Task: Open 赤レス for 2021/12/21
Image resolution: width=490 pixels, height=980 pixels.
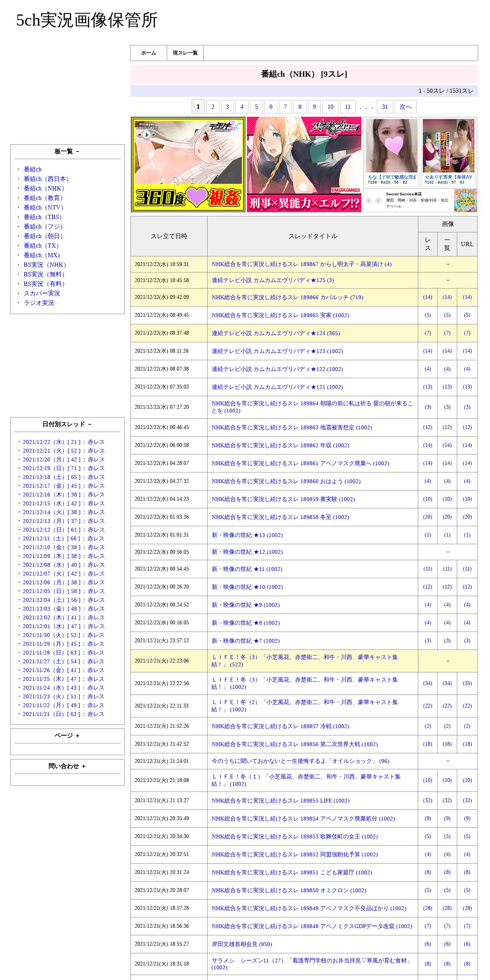Action: tap(96, 451)
